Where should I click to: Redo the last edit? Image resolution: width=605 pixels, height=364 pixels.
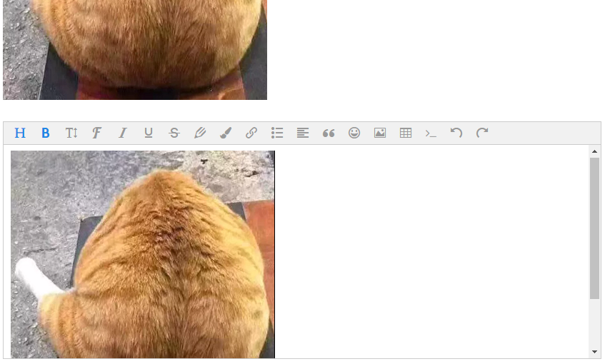(482, 133)
